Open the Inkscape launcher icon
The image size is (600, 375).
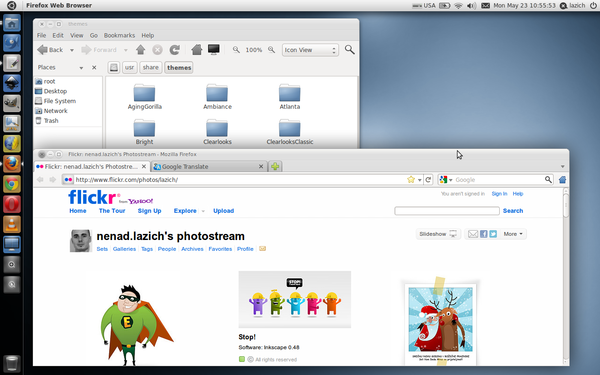click(x=11, y=83)
